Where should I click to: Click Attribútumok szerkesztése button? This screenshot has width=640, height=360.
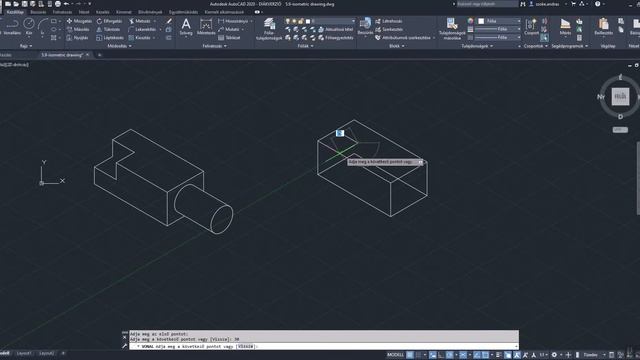(402, 38)
